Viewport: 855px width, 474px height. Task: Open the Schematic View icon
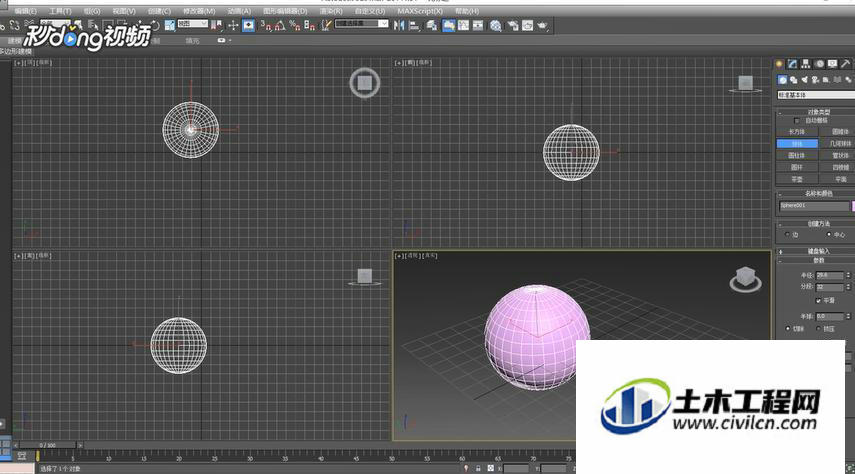point(478,25)
